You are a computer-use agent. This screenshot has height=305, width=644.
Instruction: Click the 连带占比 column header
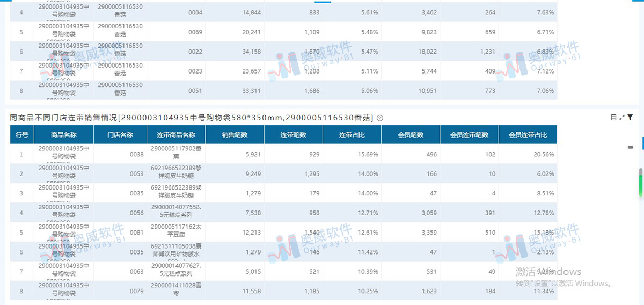click(x=352, y=135)
